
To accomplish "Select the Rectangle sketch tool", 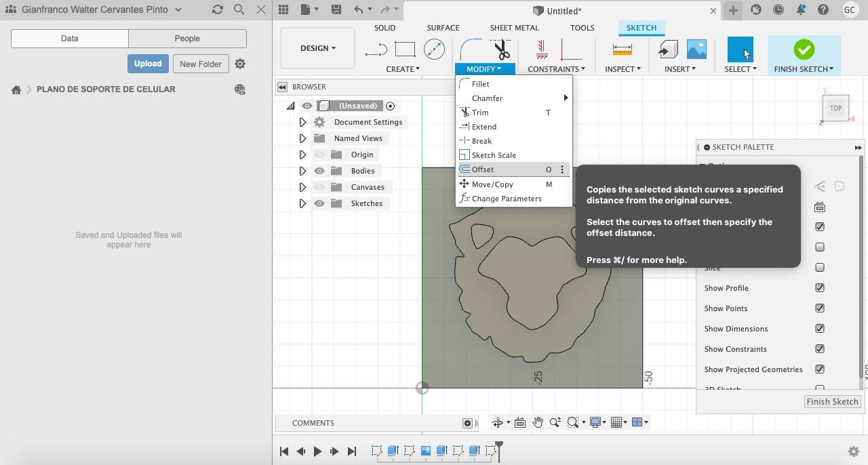I will pos(405,49).
